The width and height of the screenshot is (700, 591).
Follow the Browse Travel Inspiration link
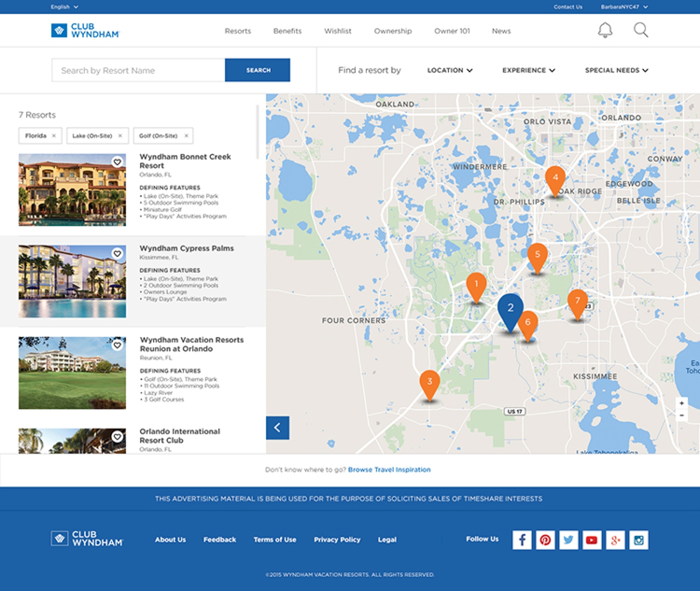[389, 470]
